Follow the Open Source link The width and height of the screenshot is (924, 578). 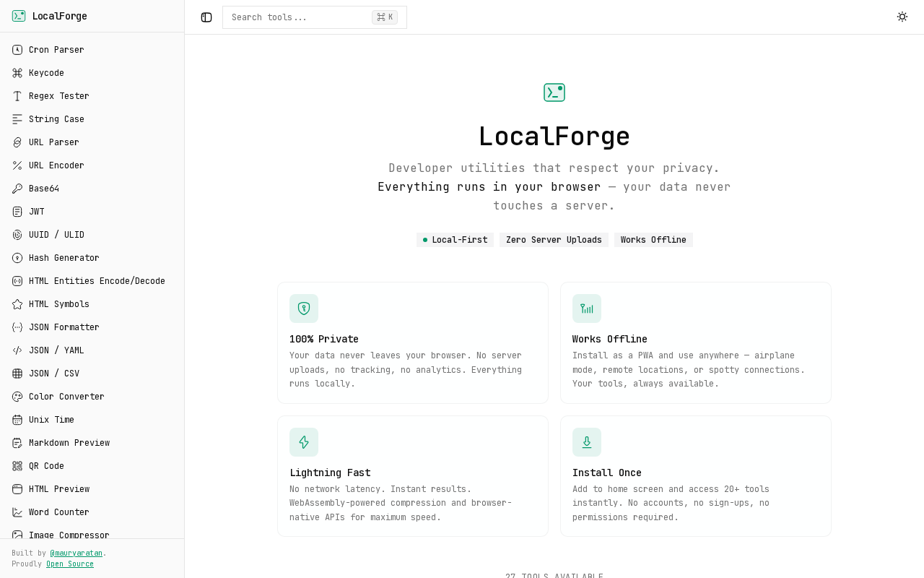click(70, 564)
